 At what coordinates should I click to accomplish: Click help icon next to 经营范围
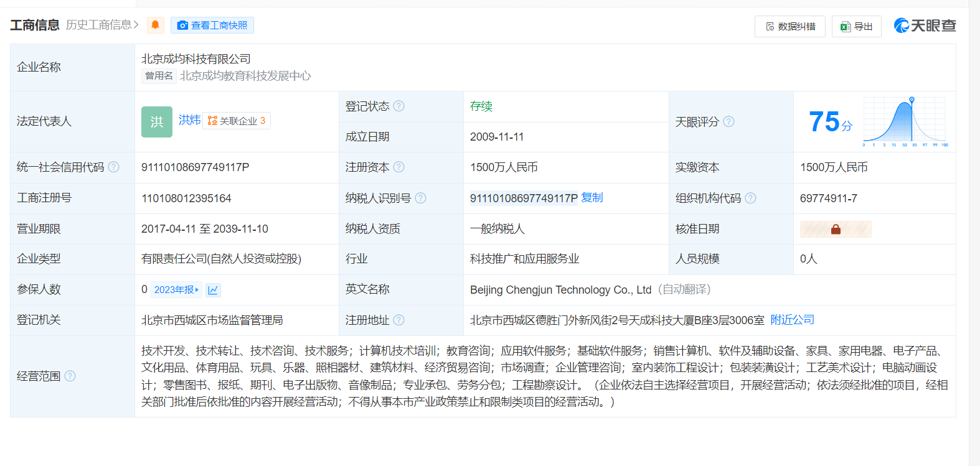point(70,376)
